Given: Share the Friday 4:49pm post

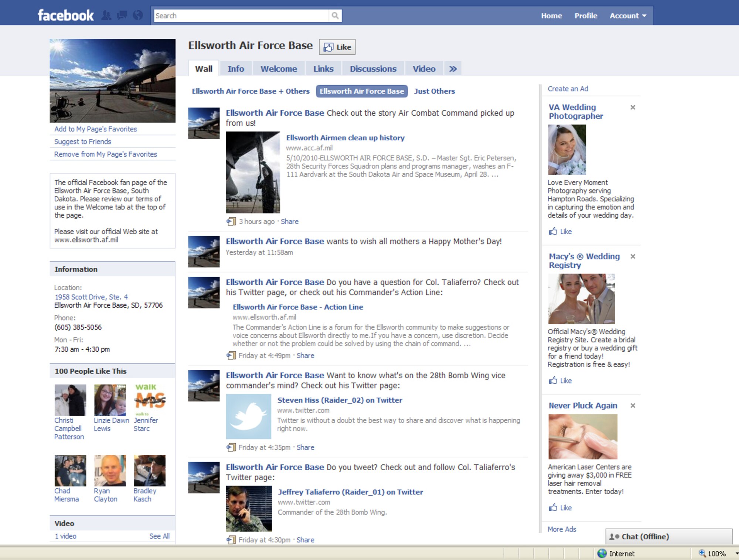Looking at the screenshot, I should click(305, 355).
